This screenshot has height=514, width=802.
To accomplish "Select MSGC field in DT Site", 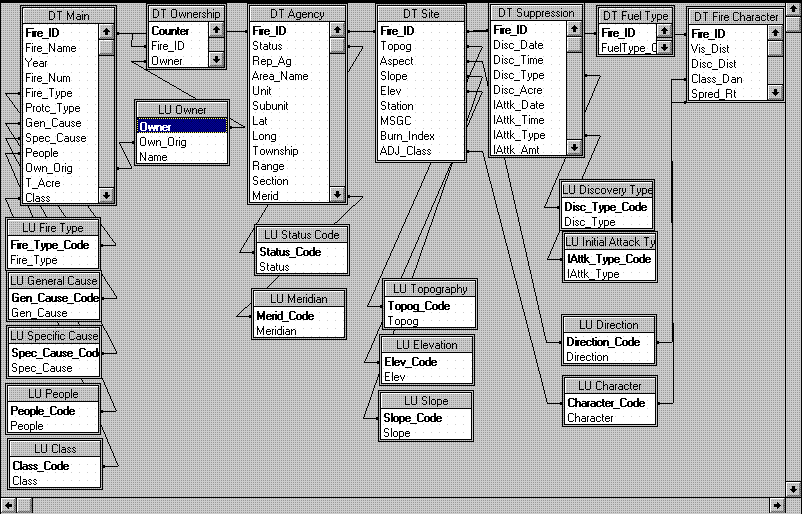I will [x=395, y=121].
